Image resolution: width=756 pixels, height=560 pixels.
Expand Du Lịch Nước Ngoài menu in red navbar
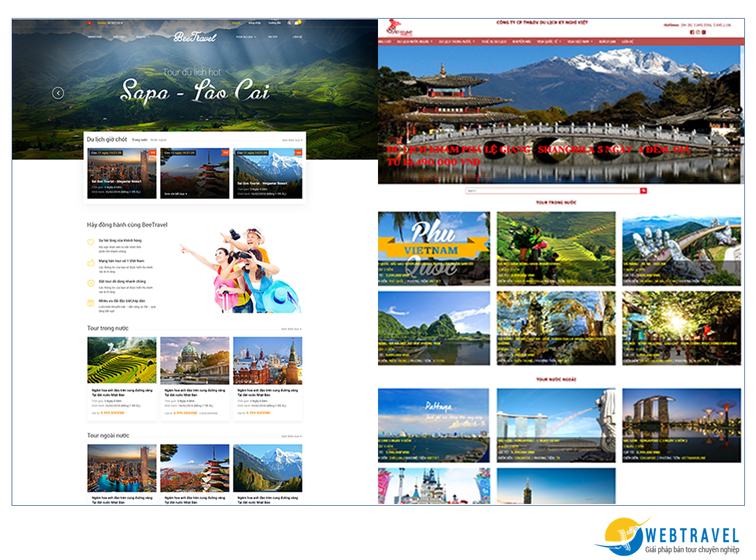[415, 41]
